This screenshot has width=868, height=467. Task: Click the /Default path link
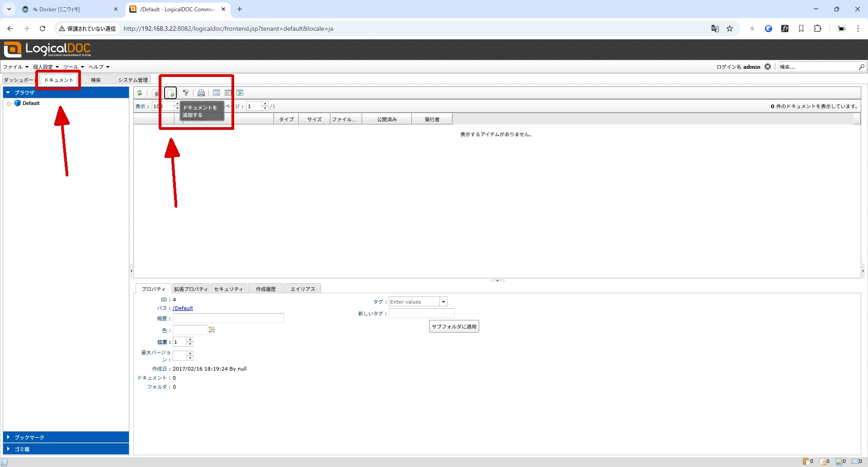183,308
